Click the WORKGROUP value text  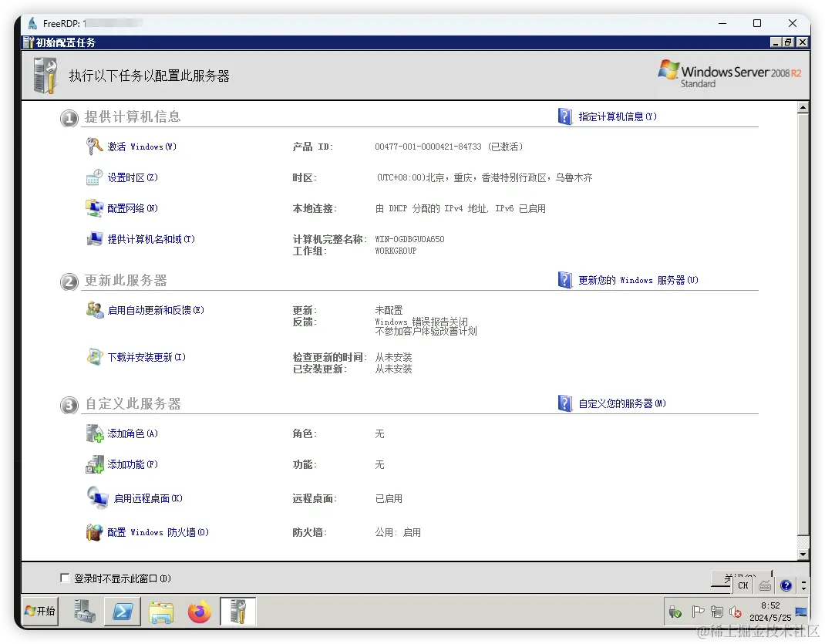[396, 251]
